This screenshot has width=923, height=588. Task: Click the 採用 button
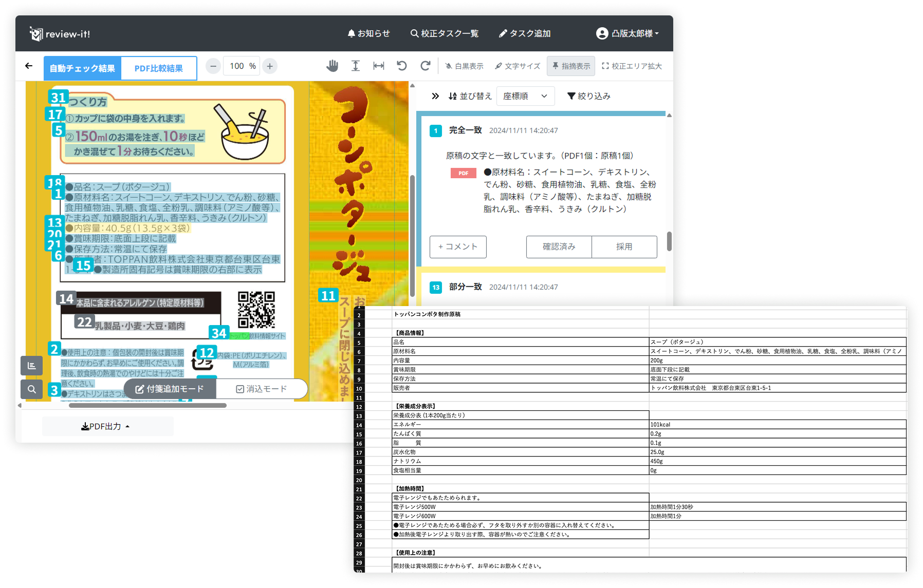point(624,247)
